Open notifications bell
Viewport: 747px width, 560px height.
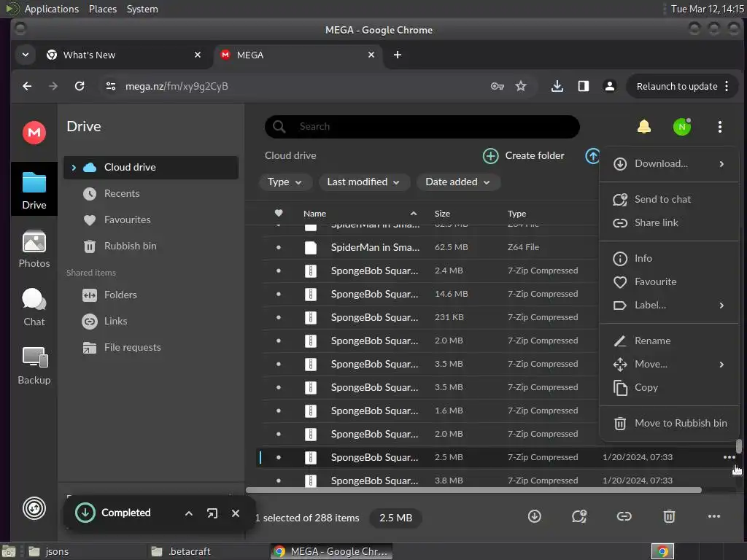pos(644,127)
